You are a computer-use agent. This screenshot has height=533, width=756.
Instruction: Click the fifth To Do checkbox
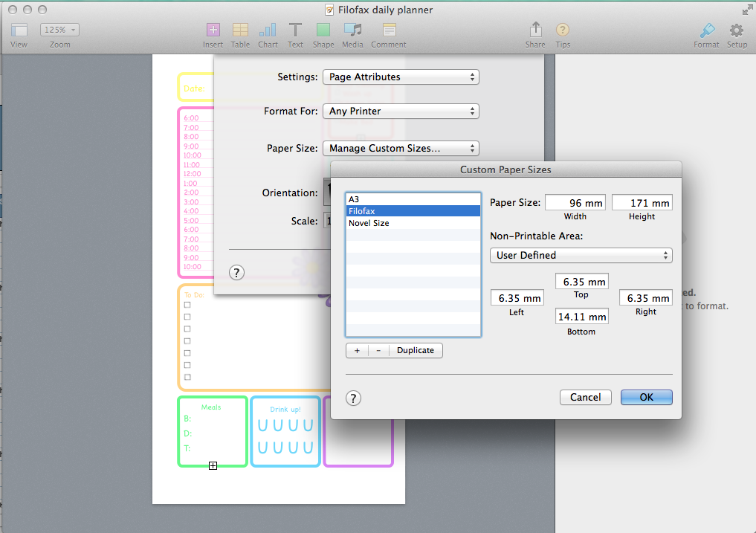pos(187,353)
